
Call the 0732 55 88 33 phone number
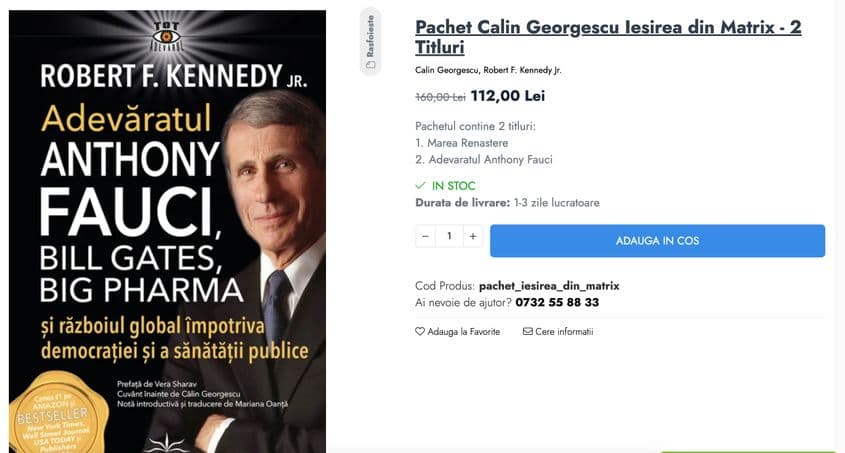(557, 302)
